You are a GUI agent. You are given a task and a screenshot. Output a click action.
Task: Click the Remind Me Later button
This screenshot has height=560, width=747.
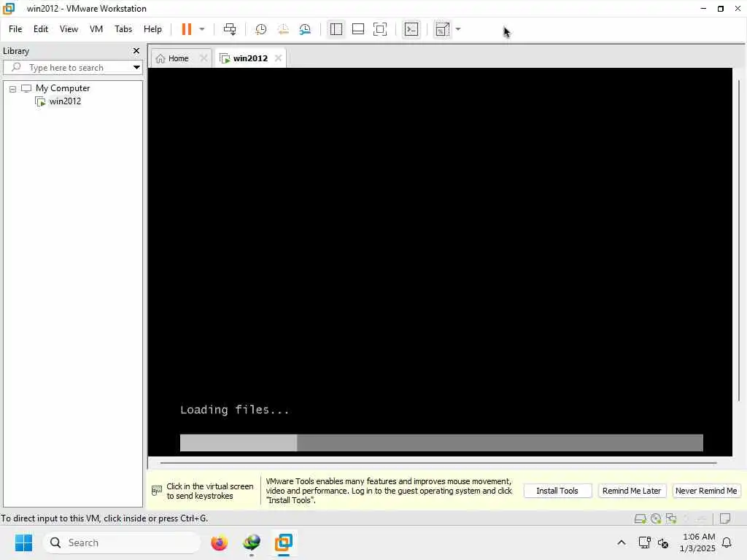coord(632,491)
